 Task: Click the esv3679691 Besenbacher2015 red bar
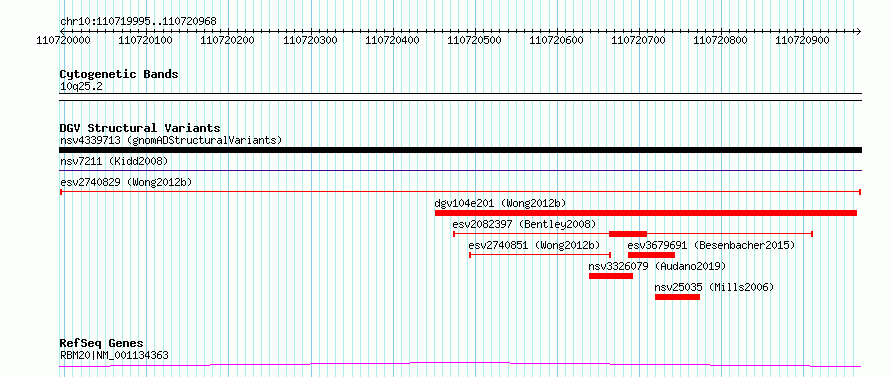(x=652, y=255)
